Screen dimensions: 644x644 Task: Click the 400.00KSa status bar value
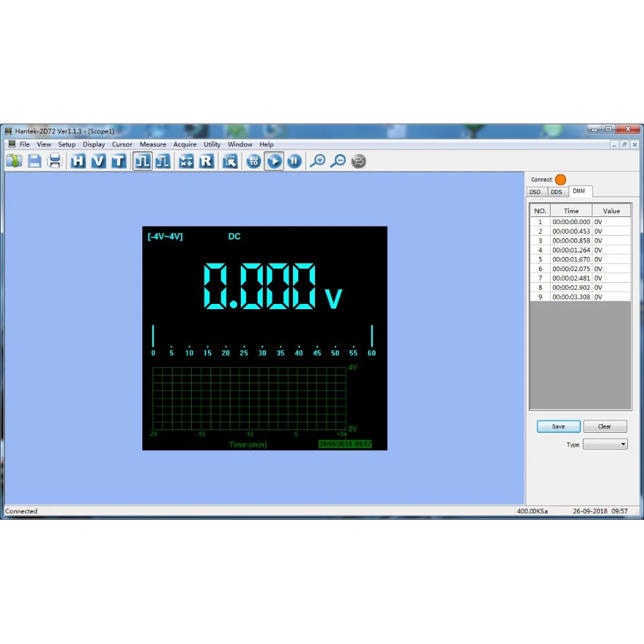coord(532,511)
